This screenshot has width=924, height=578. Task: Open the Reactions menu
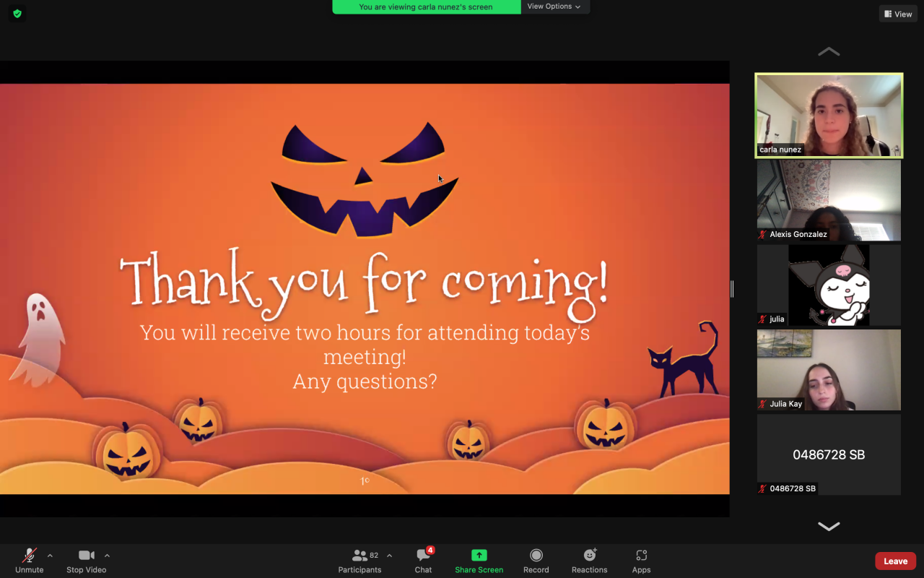[x=590, y=560]
